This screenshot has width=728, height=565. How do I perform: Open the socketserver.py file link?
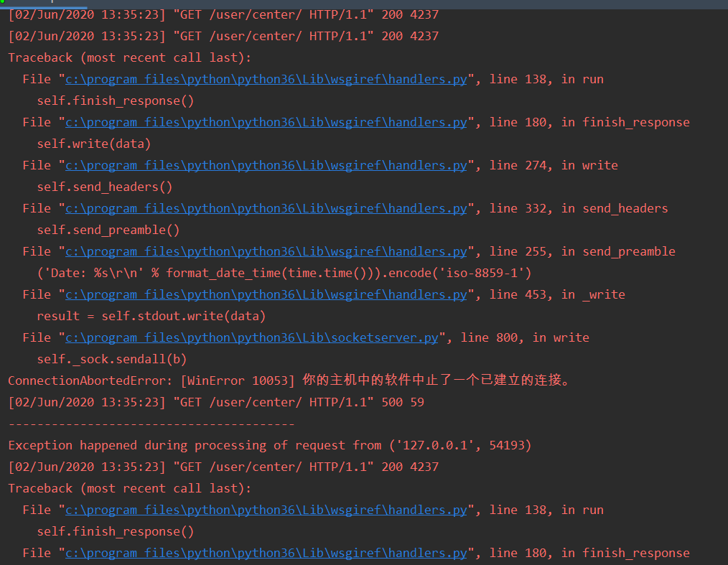point(251,337)
